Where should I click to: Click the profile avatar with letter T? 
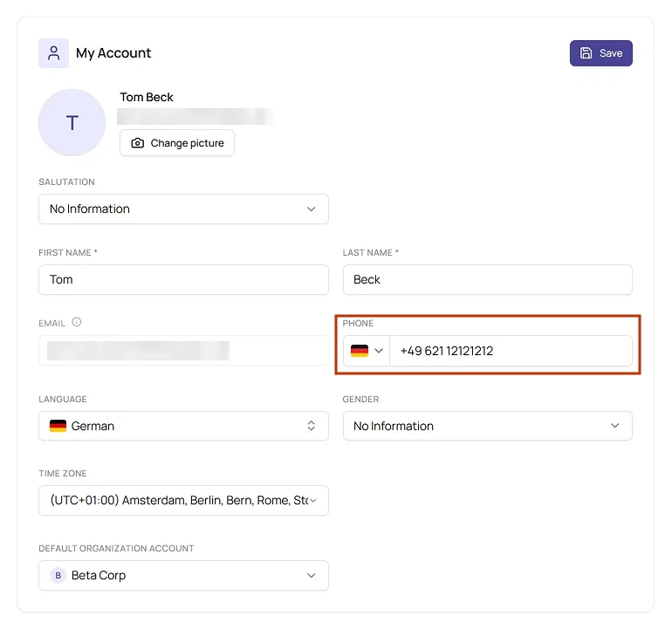click(72, 122)
